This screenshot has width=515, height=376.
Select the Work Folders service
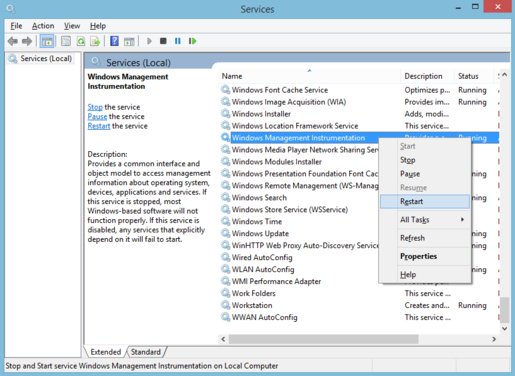click(x=359, y=293)
